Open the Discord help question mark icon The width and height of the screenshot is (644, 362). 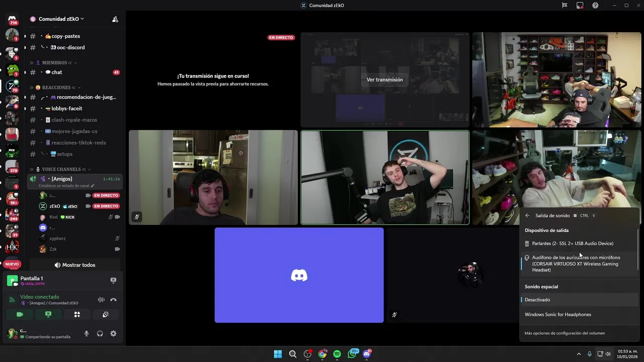point(595,6)
